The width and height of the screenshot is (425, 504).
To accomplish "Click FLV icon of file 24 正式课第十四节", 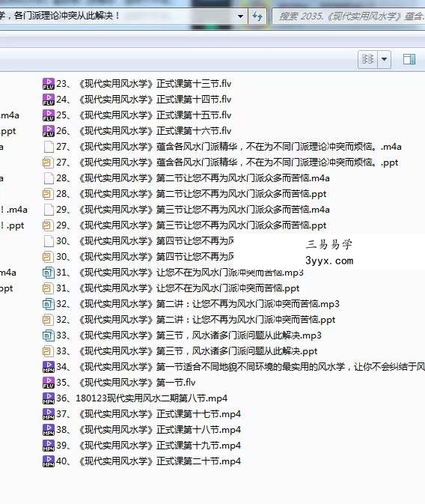I will click(x=49, y=100).
